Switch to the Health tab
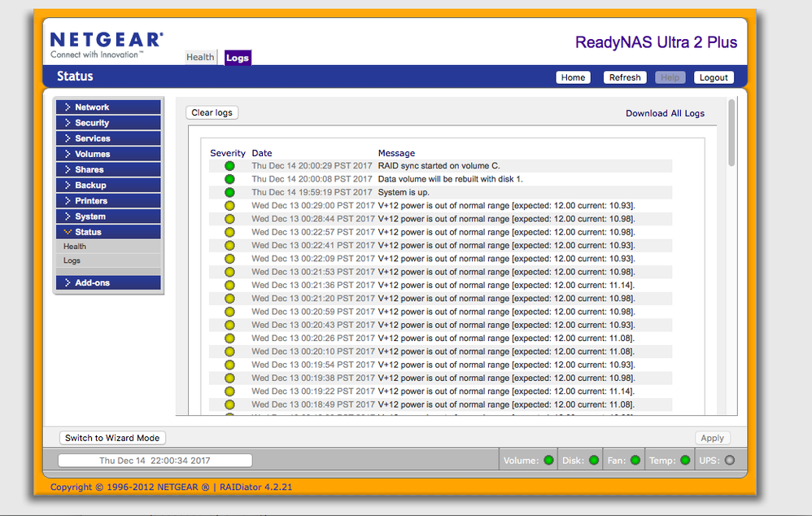The height and width of the screenshot is (516, 812). coord(200,57)
